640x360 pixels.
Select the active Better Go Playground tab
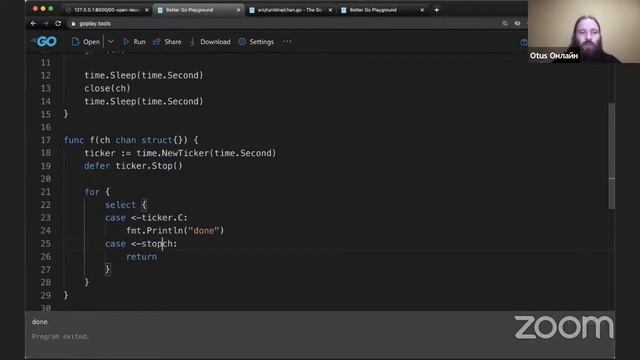(x=198, y=10)
